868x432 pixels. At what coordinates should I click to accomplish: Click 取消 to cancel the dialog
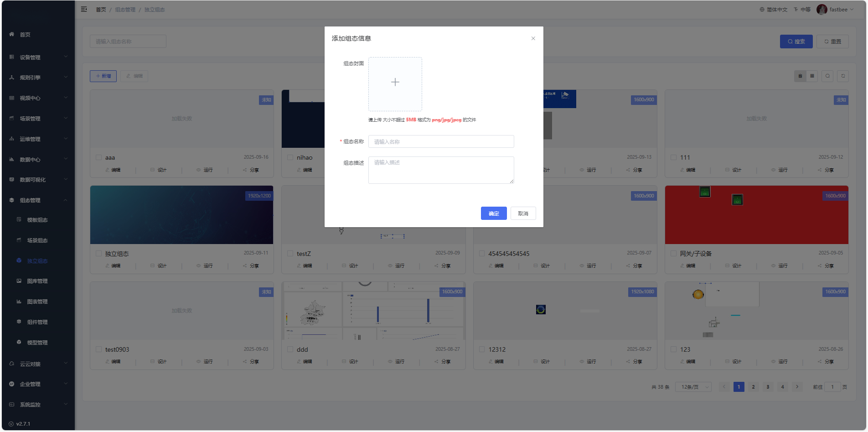[x=523, y=213]
